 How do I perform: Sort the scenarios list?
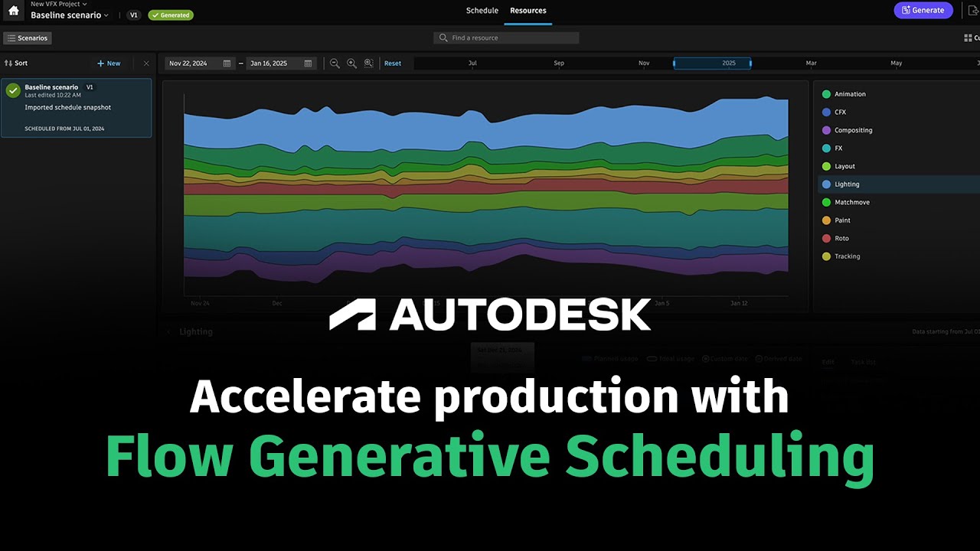[16, 64]
